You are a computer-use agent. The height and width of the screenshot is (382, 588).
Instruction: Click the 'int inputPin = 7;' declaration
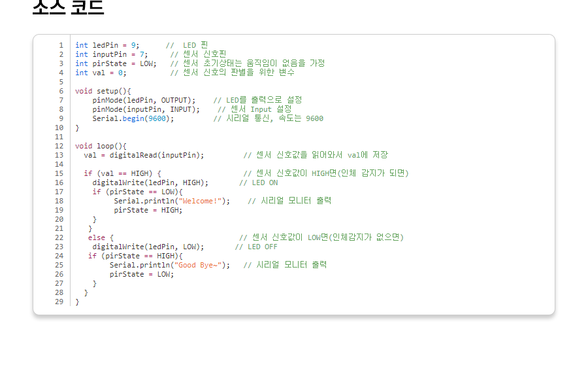pos(111,54)
